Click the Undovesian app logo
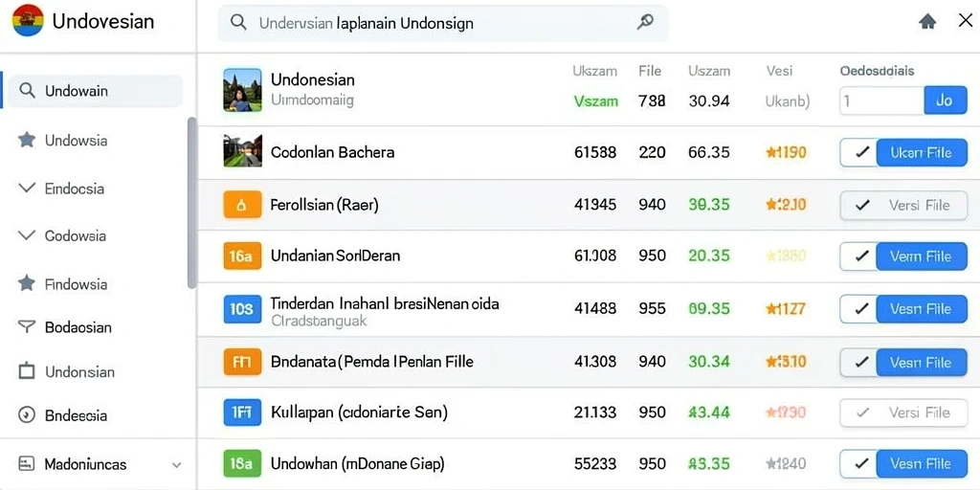This screenshot has width=980, height=490. pyautogui.click(x=28, y=21)
